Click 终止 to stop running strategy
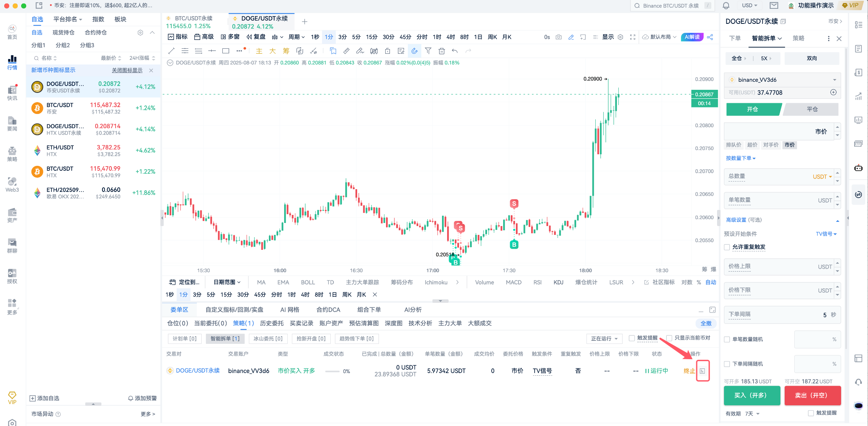This screenshot has height=426, width=868. click(x=689, y=371)
